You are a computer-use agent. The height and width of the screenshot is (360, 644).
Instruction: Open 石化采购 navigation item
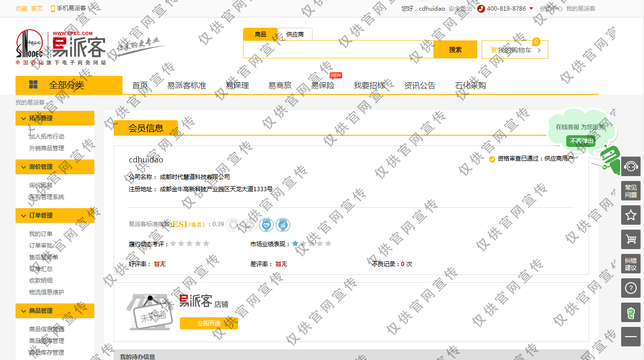tap(470, 86)
